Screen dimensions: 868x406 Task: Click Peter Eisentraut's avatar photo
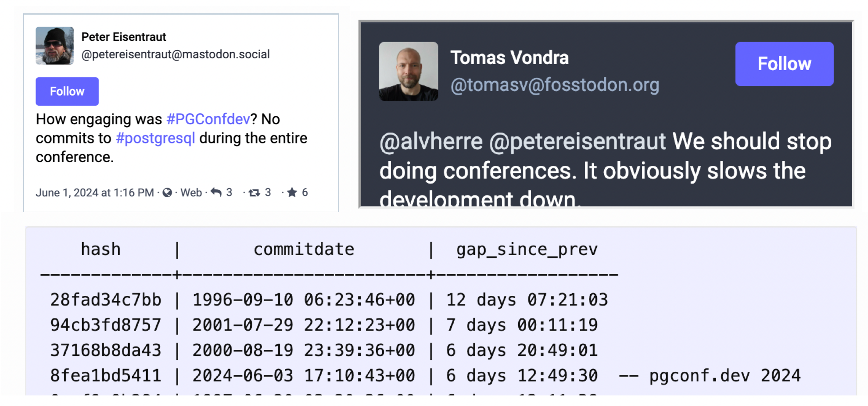pyautogui.click(x=54, y=46)
